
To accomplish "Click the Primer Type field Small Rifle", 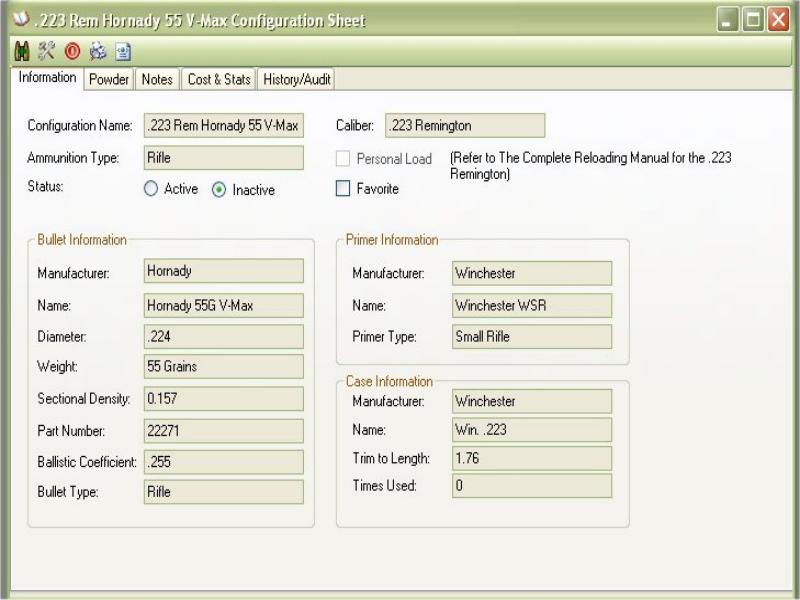I will (532, 337).
